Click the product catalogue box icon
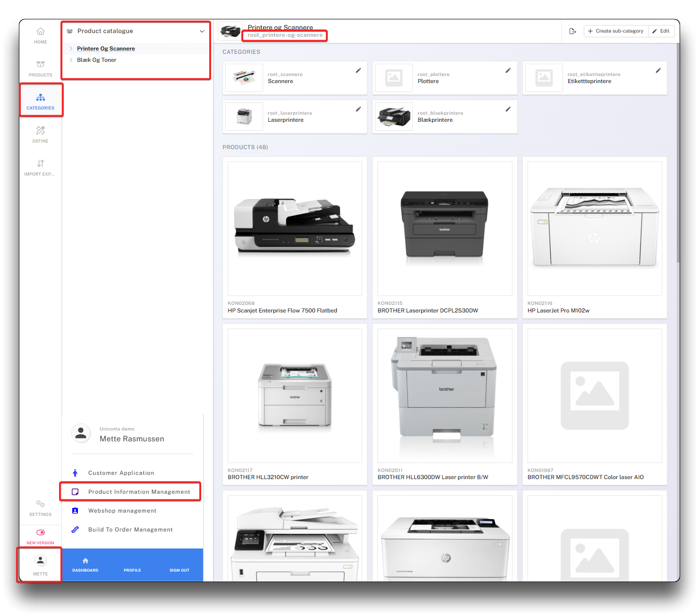The height and width of the screenshot is (616, 699). [69, 31]
